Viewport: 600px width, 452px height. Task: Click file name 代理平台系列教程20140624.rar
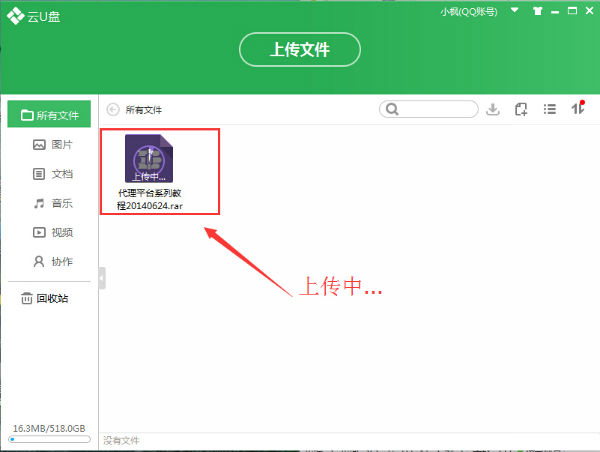click(x=150, y=199)
